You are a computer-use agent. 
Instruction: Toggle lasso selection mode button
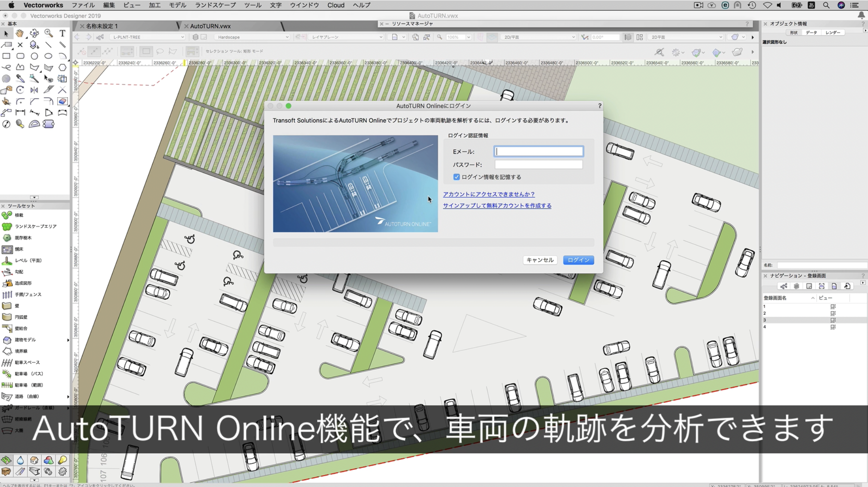coord(160,51)
